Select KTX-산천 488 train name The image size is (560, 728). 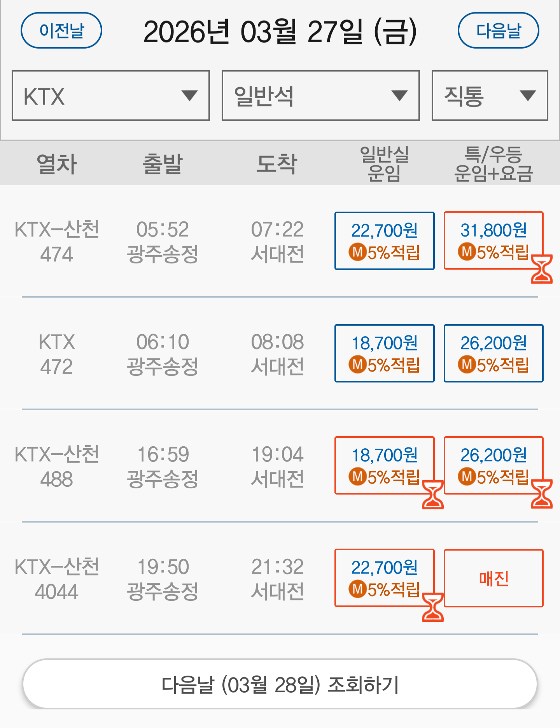[57, 466]
